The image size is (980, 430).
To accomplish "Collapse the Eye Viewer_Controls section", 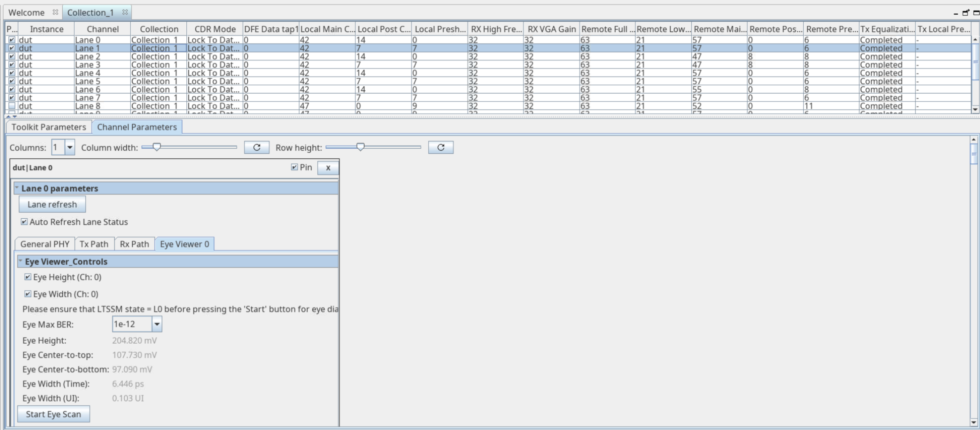I will 20,261.
